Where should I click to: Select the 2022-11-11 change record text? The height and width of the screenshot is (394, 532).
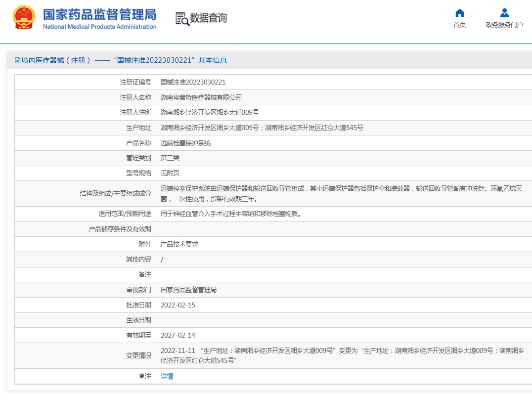(342, 355)
